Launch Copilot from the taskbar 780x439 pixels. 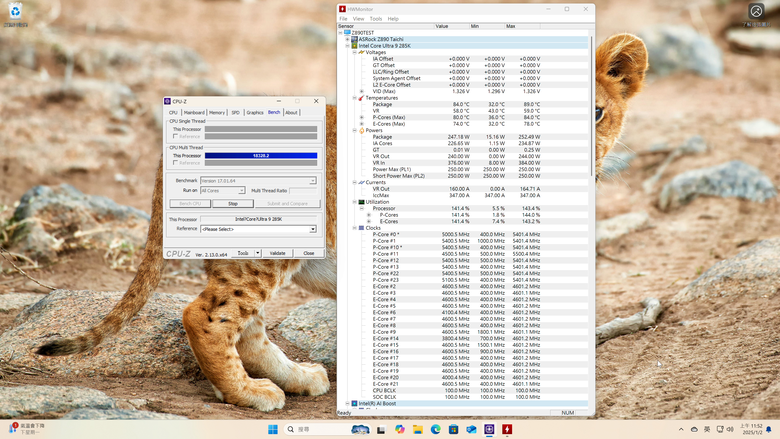tap(399, 429)
